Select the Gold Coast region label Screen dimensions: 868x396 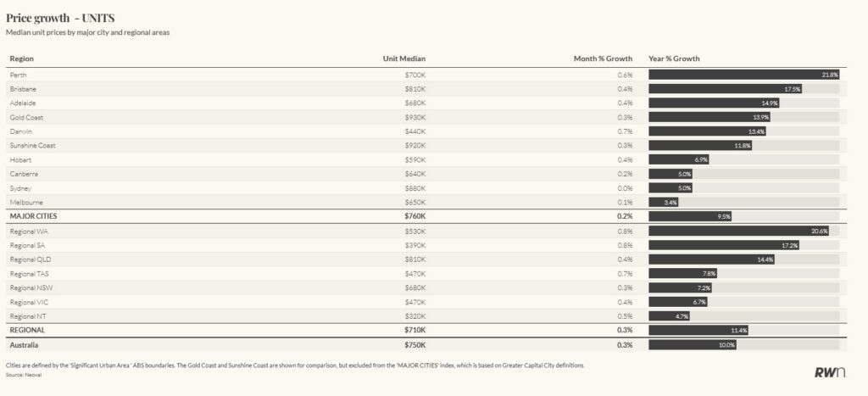pyautogui.click(x=26, y=117)
